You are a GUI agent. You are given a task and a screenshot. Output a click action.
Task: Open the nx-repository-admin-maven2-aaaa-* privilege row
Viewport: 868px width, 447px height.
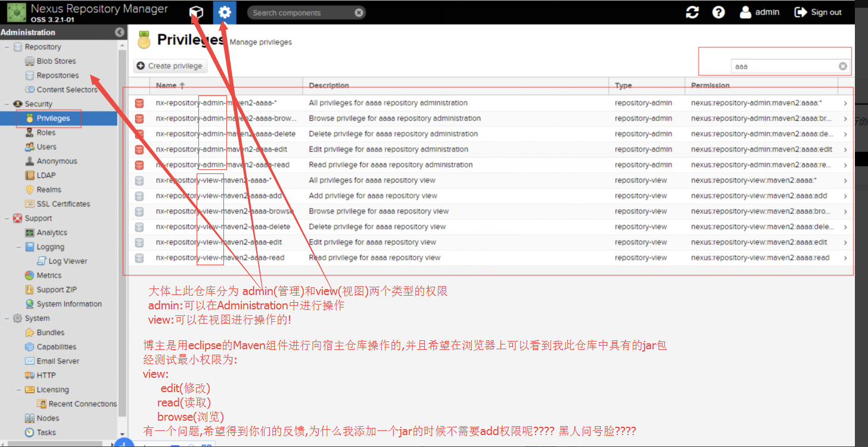491,103
